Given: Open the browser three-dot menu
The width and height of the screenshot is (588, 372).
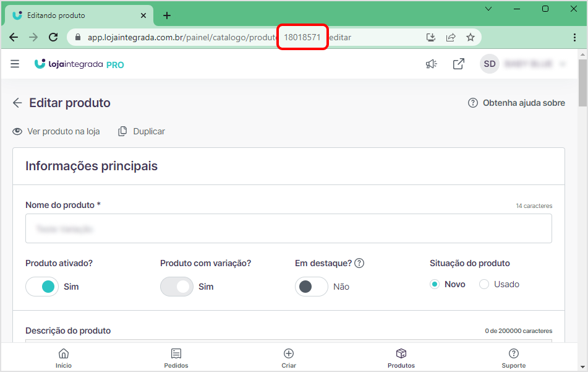Looking at the screenshot, I should pyautogui.click(x=574, y=37).
